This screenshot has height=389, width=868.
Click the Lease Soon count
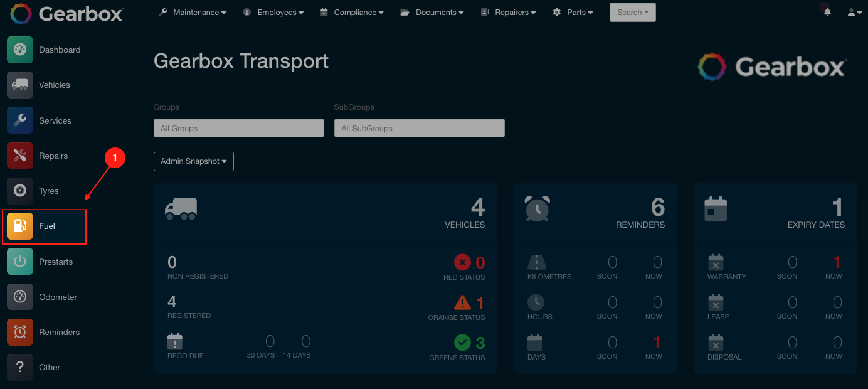click(x=792, y=302)
